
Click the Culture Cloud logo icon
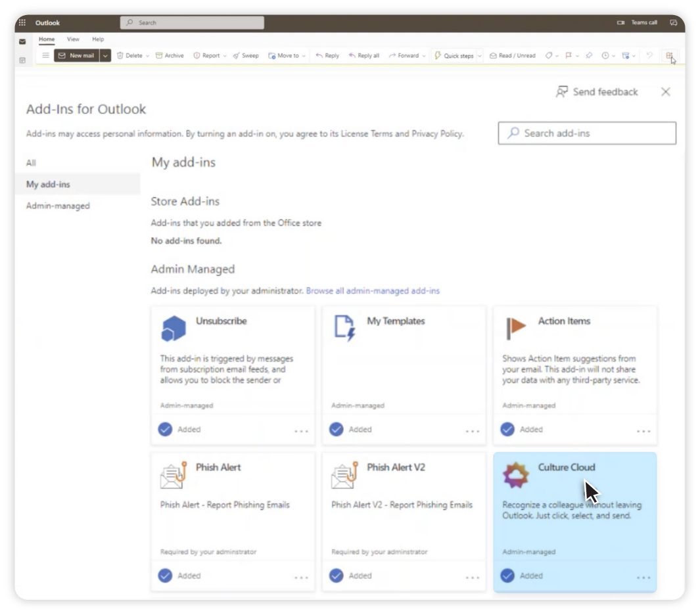[515, 475]
